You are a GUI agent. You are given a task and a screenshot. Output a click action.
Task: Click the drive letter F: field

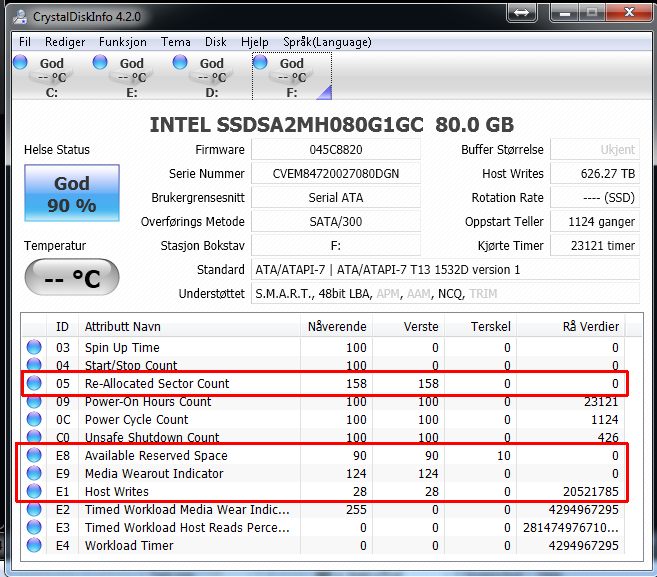click(x=336, y=245)
